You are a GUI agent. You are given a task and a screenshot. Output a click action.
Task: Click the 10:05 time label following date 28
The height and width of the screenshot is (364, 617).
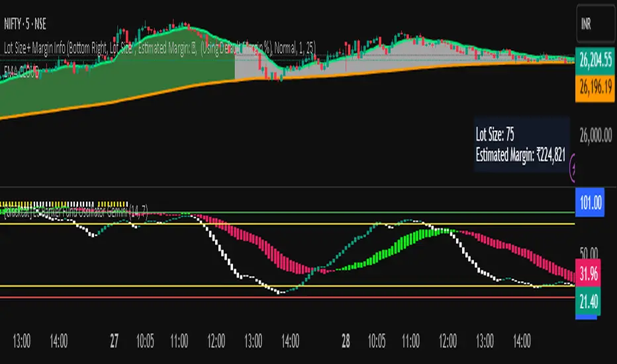coord(377,341)
